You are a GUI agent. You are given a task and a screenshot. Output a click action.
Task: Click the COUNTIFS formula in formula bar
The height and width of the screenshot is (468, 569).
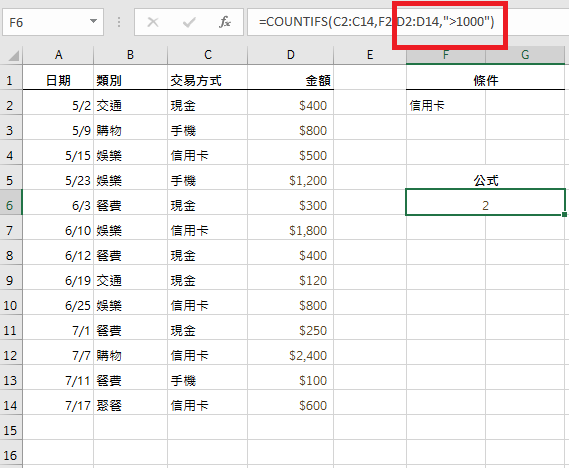[x=376, y=22]
